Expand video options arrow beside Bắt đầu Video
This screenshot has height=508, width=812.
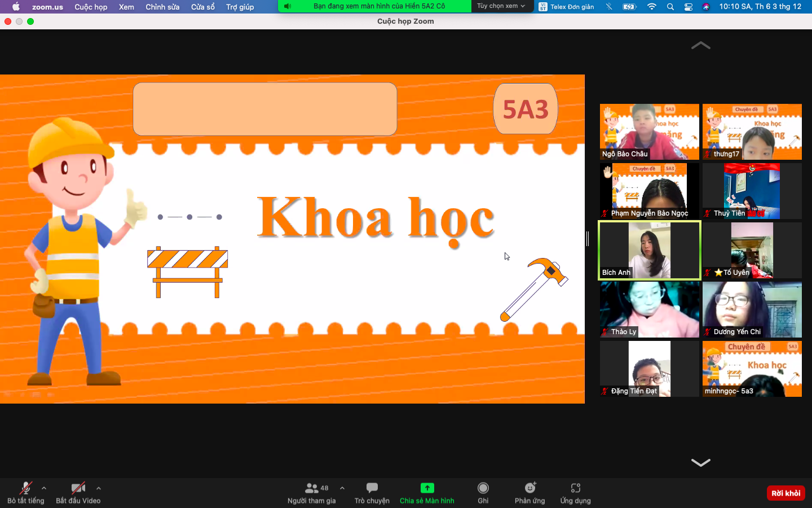point(99,488)
